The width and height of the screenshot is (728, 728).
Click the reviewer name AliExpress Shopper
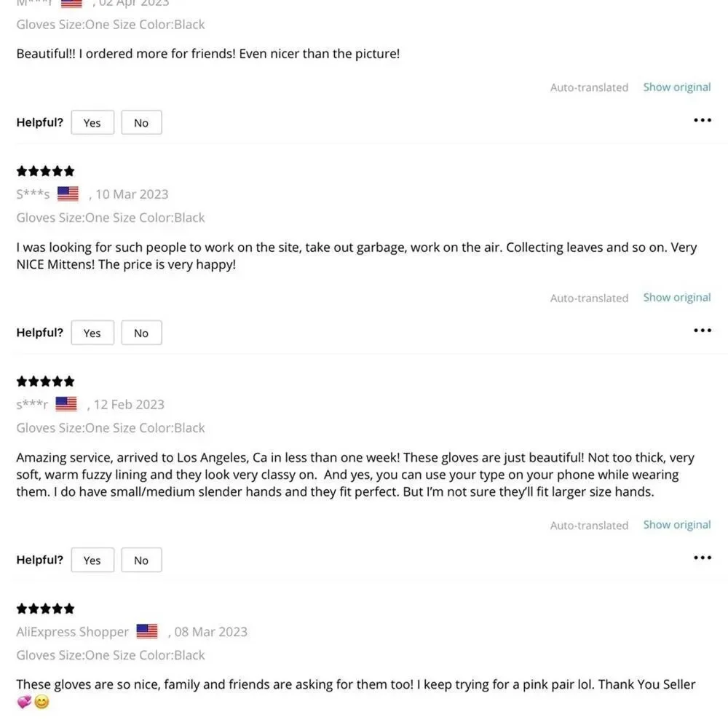[72, 632]
